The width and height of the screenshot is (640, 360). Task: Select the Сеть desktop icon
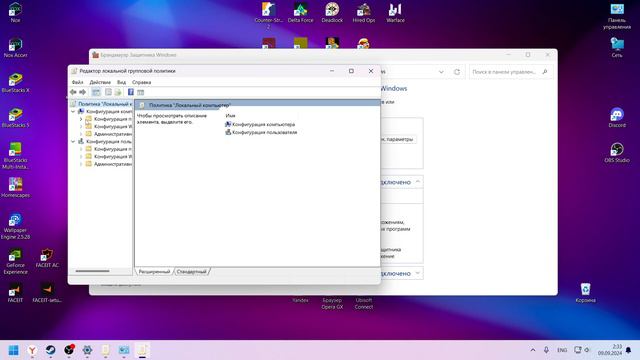pyautogui.click(x=617, y=47)
